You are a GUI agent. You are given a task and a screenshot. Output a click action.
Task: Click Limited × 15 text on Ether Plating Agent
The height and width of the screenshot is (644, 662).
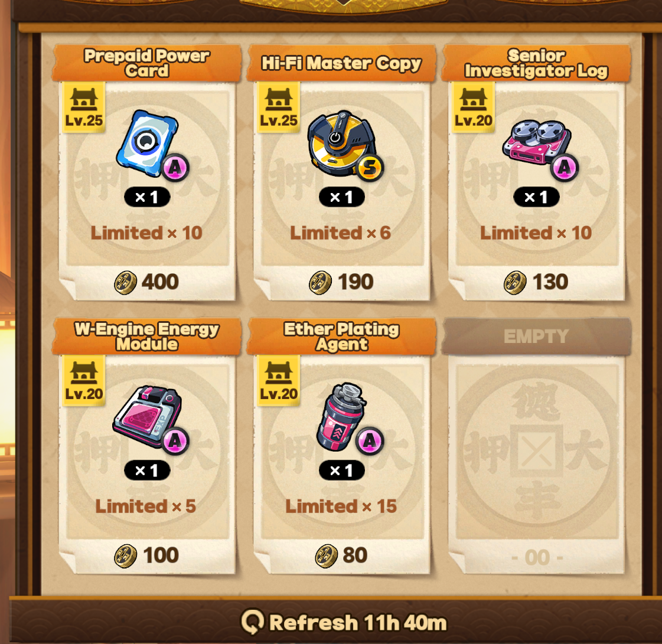pos(341,506)
